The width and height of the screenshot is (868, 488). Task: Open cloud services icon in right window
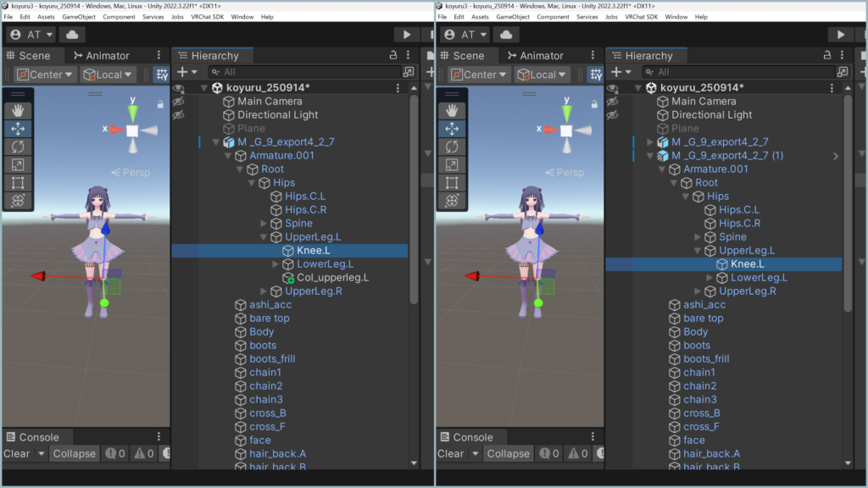click(x=506, y=34)
